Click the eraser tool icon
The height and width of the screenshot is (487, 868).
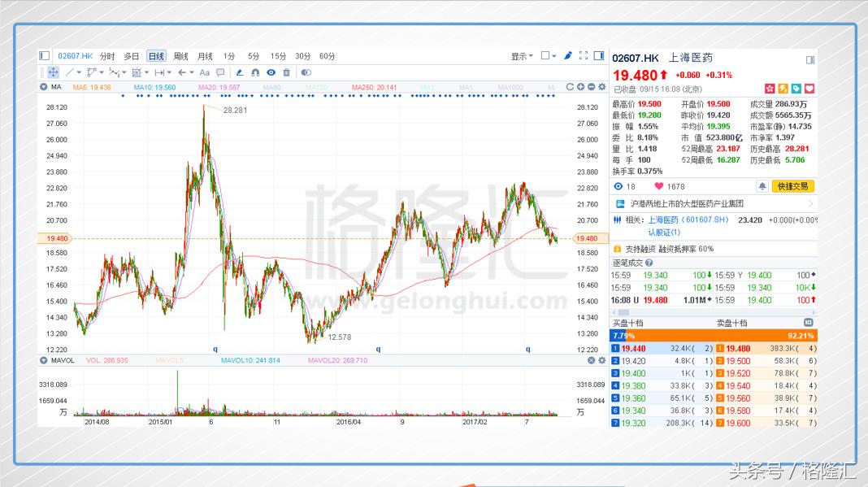(240, 72)
